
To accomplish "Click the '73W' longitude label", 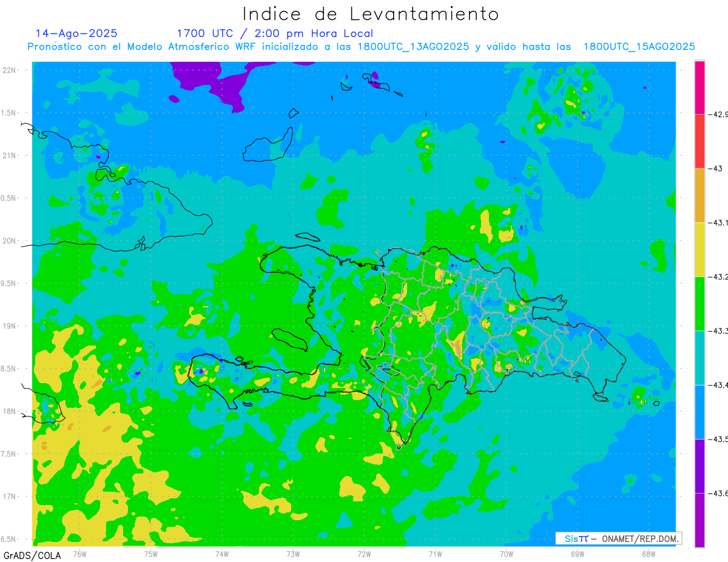I will (293, 554).
